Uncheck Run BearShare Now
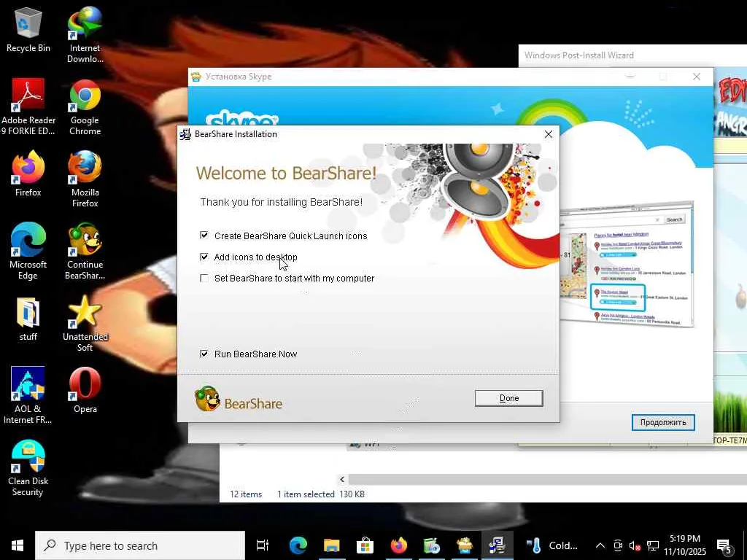The width and height of the screenshot is (747, 560). (x=204, y=354)
